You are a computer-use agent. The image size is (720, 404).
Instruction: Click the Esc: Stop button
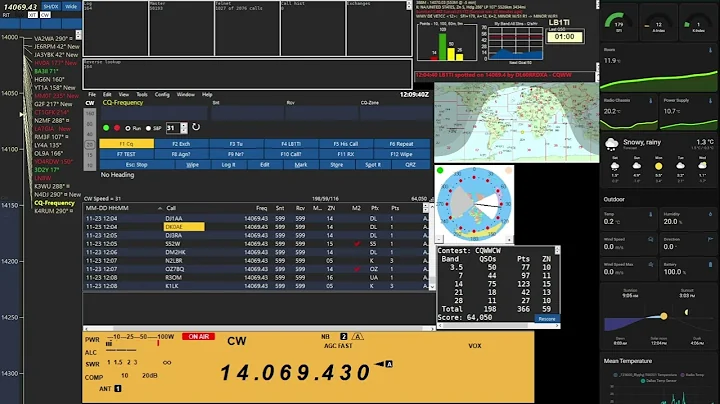136,165
